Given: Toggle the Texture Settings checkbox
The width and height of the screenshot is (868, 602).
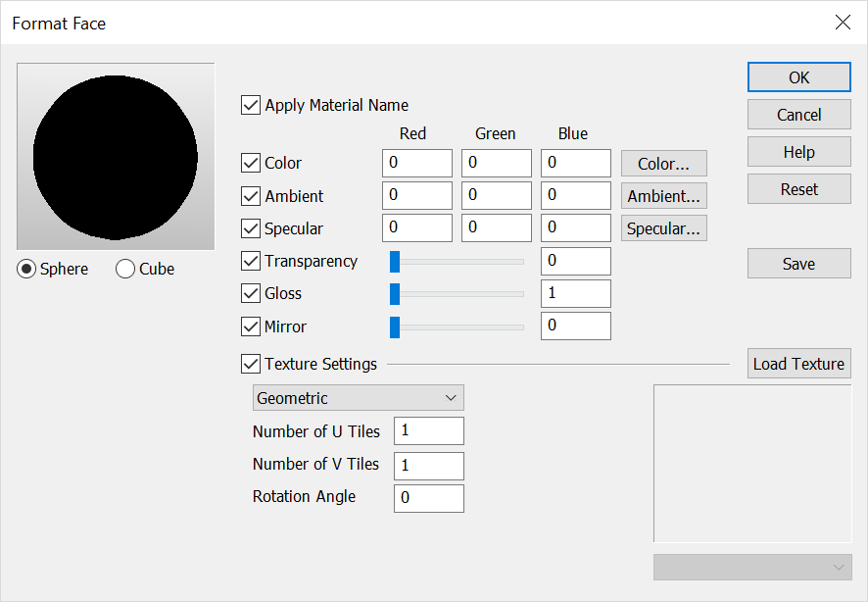Looking at the screenshot, I should (x=251, y=363).
